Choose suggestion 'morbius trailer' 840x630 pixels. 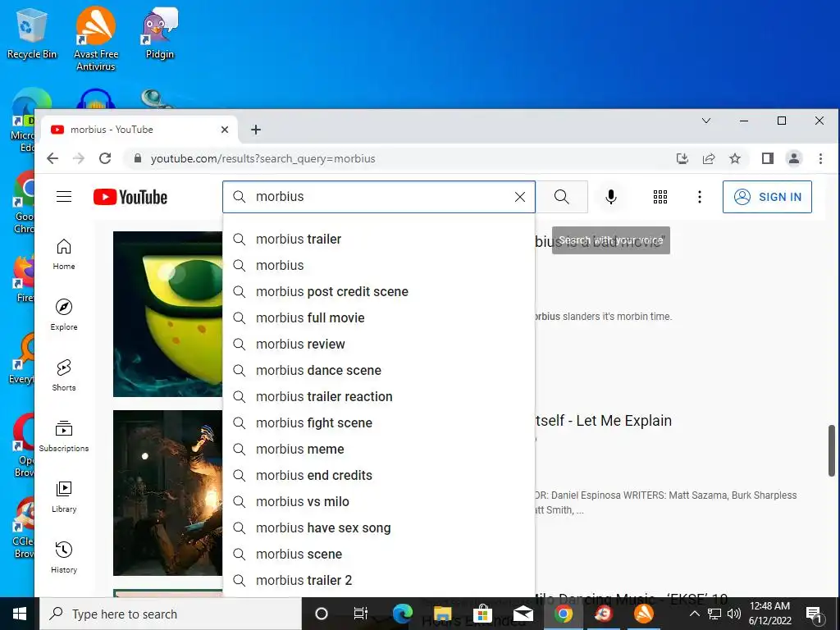point(379,239)
